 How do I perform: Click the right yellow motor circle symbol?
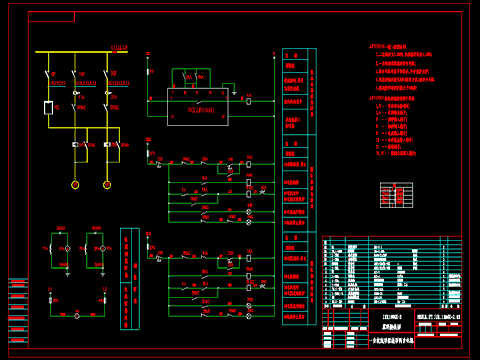click(x=107, y=185)
